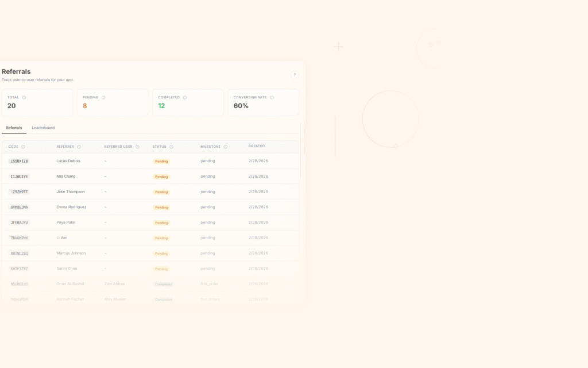588x368 pixels.
Task: Click the MILESTONE column header label
Action: point(210,147)
